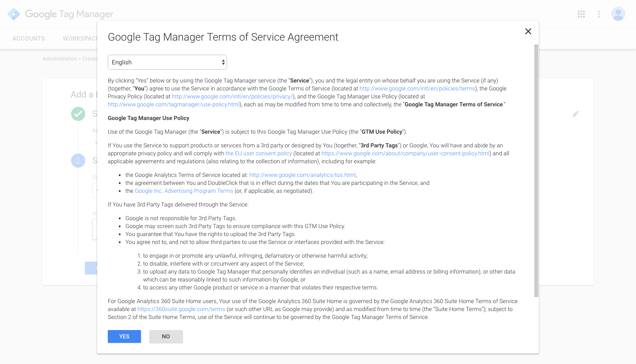The image size is (636, 364).
Task: Open the Google Analytics tos.html link
Action: [x=302, y=175]
